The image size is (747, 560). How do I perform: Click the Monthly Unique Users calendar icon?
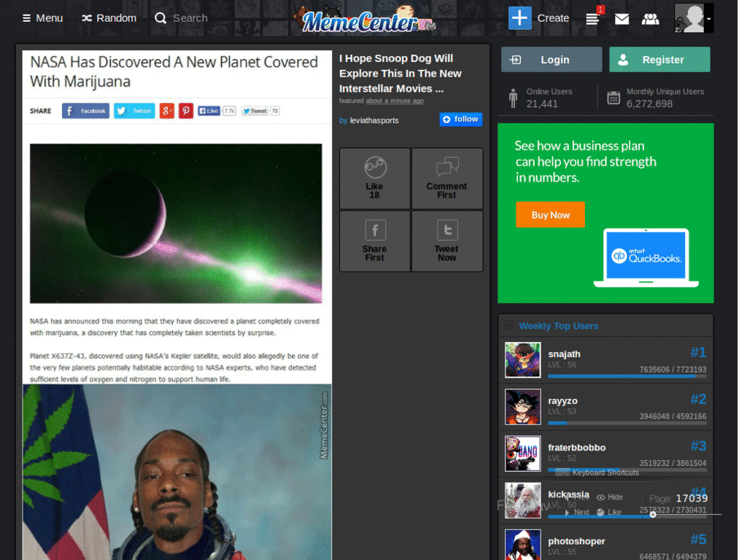[x=613, y=98]
